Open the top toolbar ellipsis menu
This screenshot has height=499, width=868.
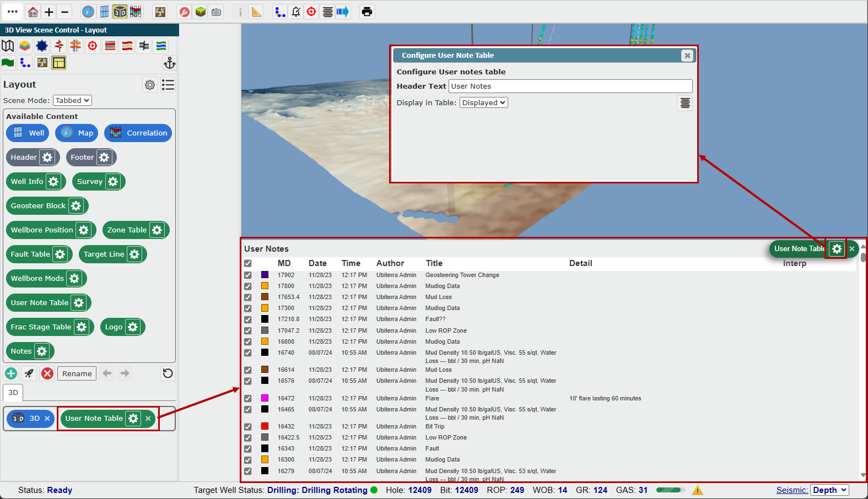13,12
